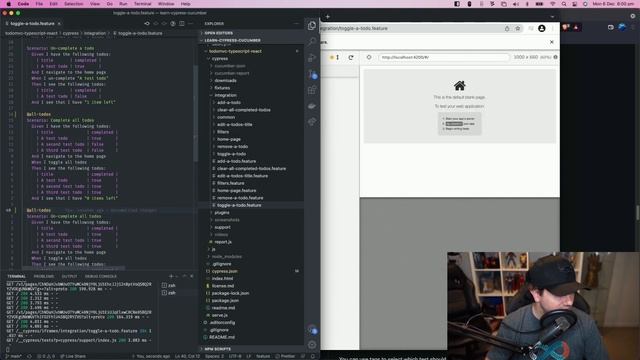The image size is (640, 360).
Task: Open README.md in explorer
Action: coord(222,338)
